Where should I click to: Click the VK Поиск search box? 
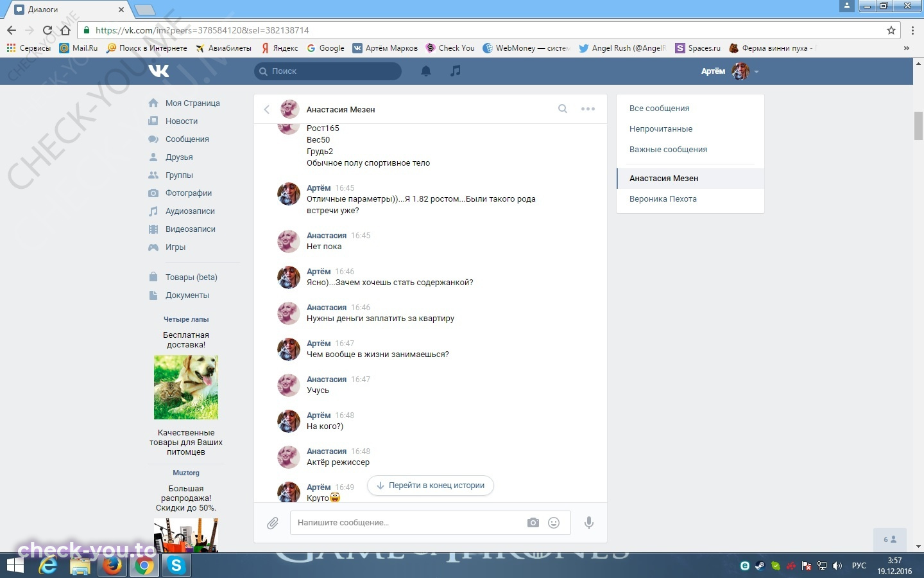(x=328, y=71)
